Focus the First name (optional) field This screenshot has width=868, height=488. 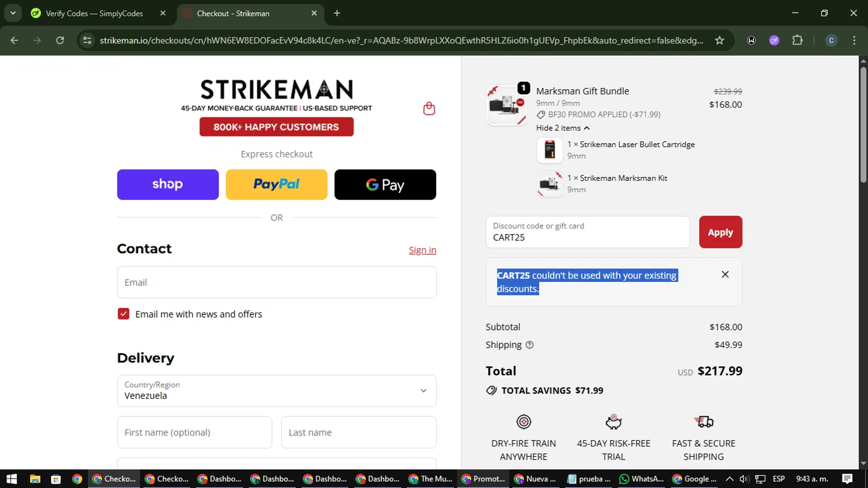[x=194, y=432]
